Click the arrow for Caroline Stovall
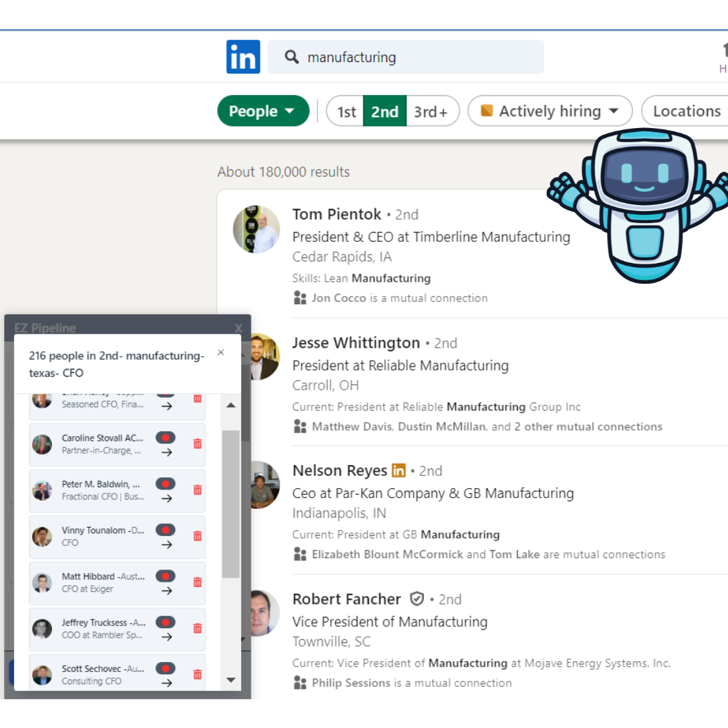 [x=166, y=452]
